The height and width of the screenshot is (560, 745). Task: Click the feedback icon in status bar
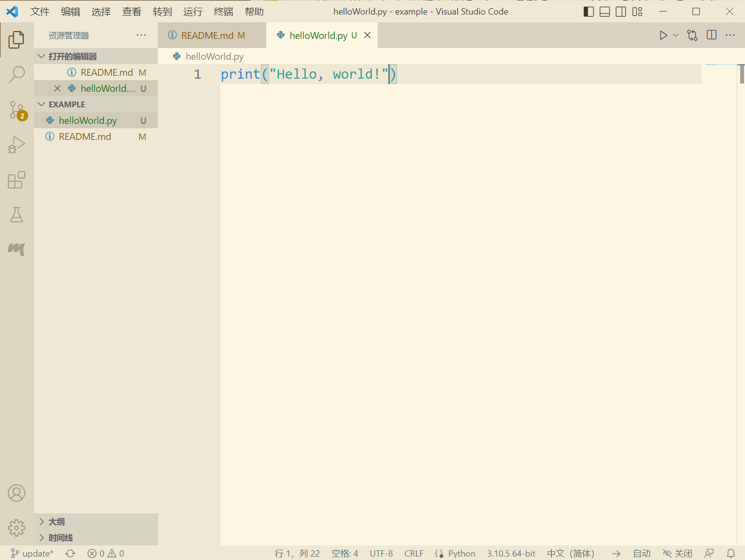click(x=710, y=553)
